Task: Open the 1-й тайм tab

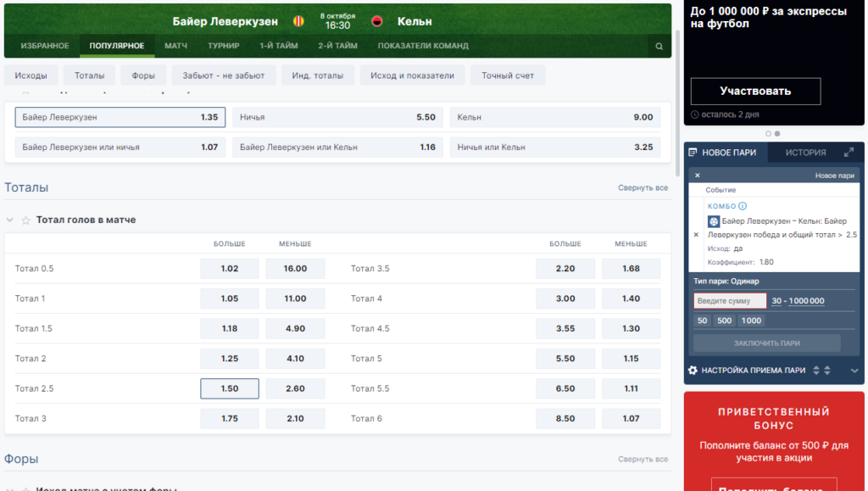Action: pos(278,46)
